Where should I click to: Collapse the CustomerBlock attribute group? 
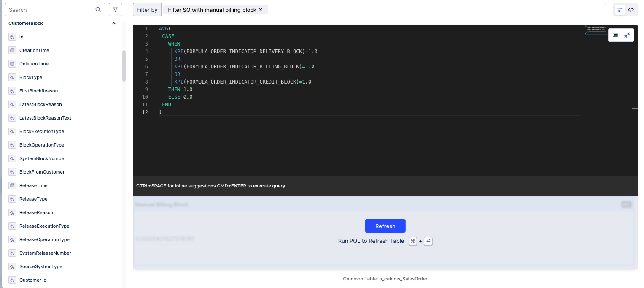(114, 24)
